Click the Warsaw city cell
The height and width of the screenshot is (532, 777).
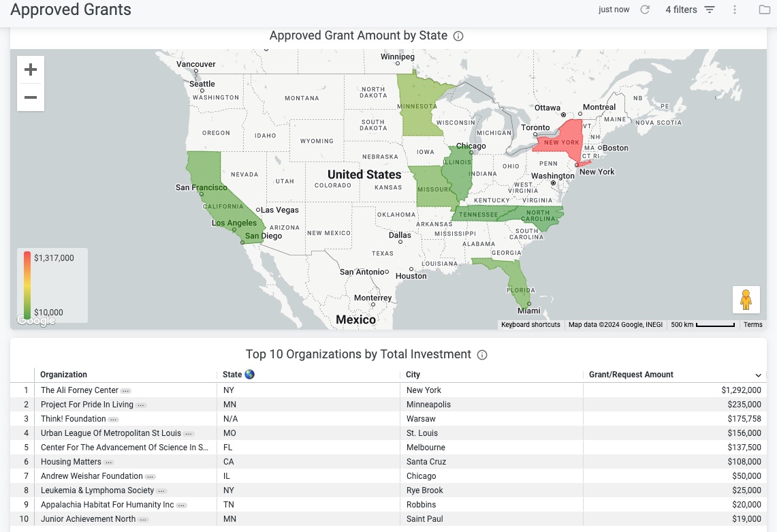click(421, 419)
